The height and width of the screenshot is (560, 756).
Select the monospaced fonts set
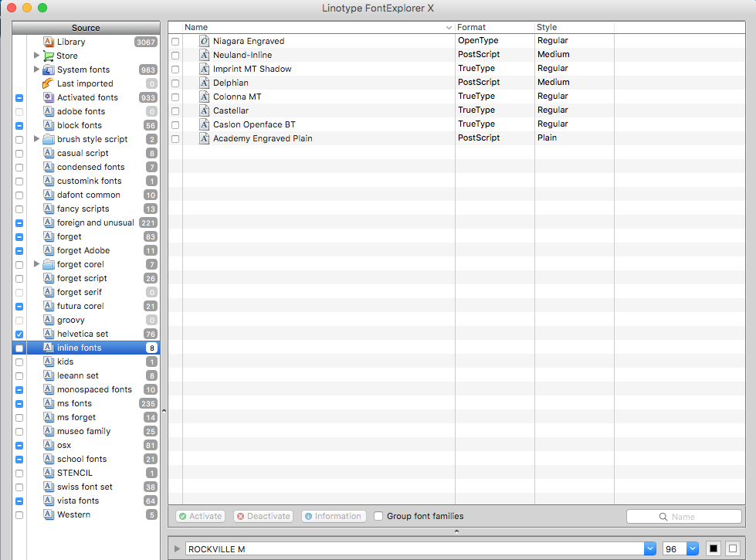point(93,390)
